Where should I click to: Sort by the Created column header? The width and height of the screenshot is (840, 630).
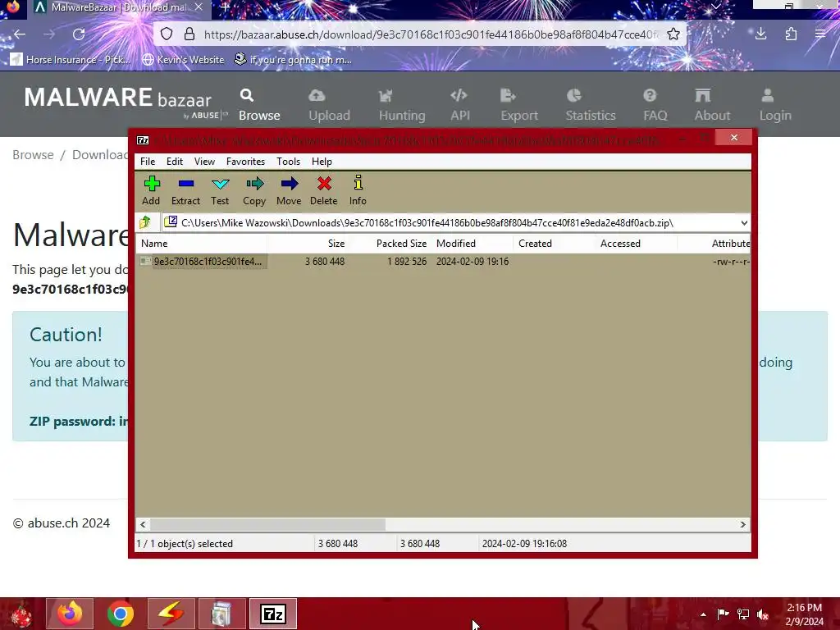(554, 243)
